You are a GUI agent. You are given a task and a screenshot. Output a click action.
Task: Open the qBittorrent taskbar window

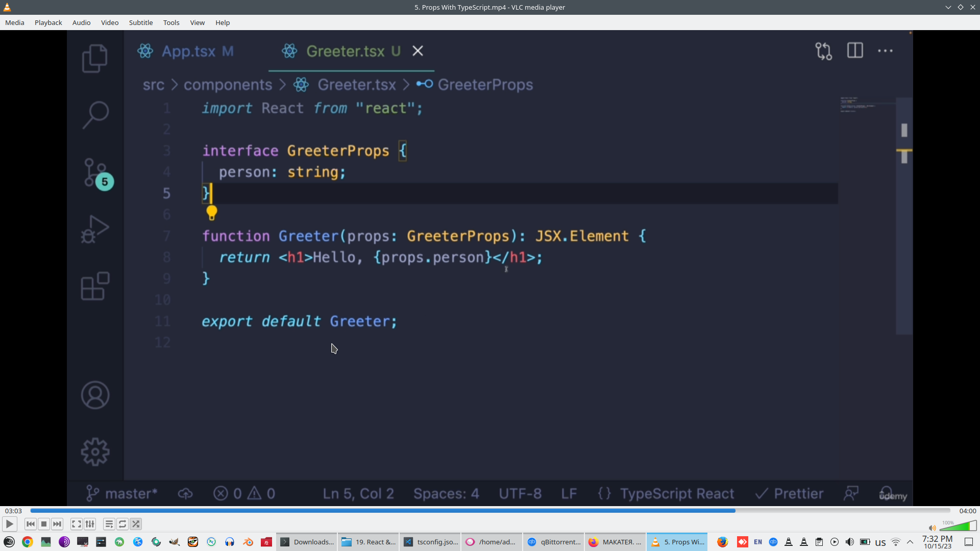(554, 542)
